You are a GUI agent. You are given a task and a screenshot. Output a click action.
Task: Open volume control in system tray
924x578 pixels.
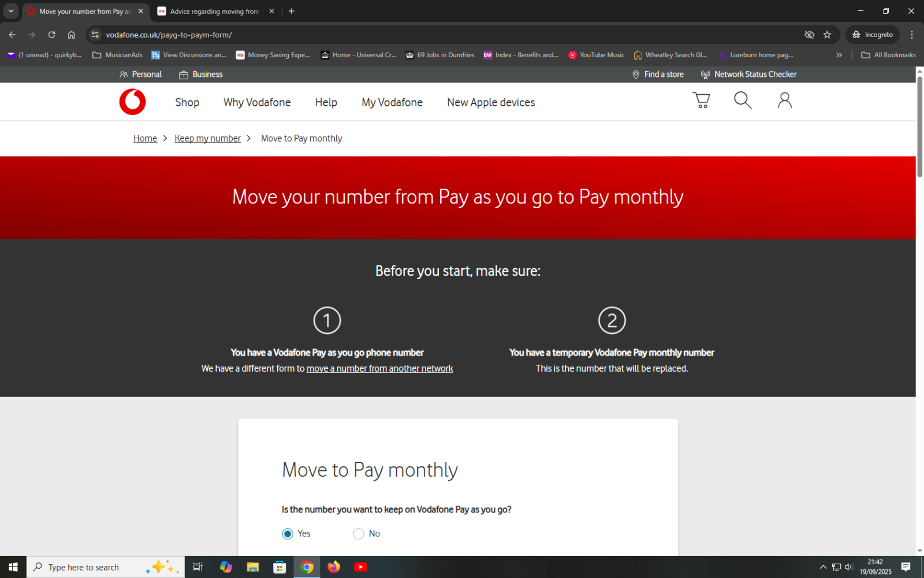(850, 567)
